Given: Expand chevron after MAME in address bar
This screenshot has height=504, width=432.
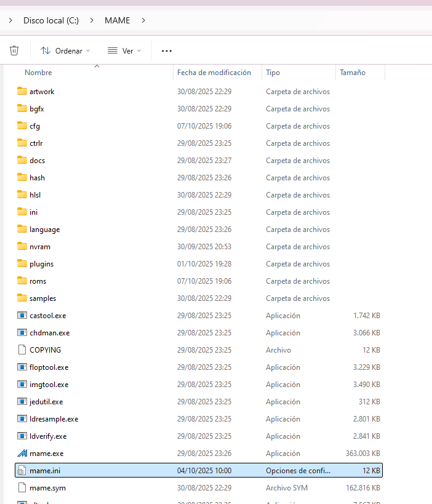Looking at the screenshot, I should pos(143,20).
